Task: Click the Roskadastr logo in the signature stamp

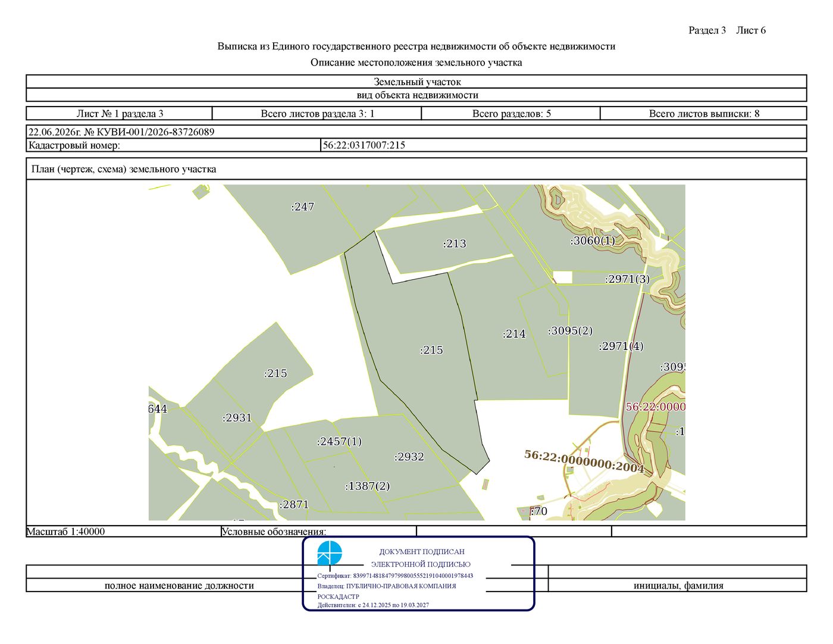Action: click(329, 553)
